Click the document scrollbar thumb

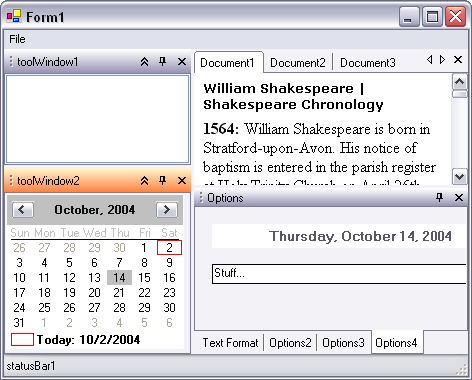[x=460, y=94]
